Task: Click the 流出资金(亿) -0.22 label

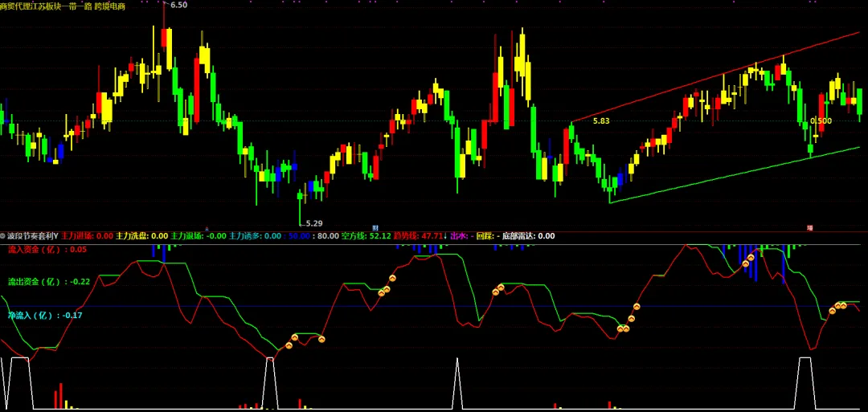Action: tap(49, 281)
